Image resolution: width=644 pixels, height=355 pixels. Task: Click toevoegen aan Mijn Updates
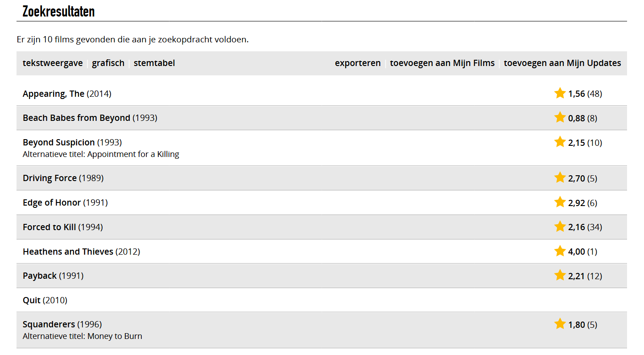(562, 63)
